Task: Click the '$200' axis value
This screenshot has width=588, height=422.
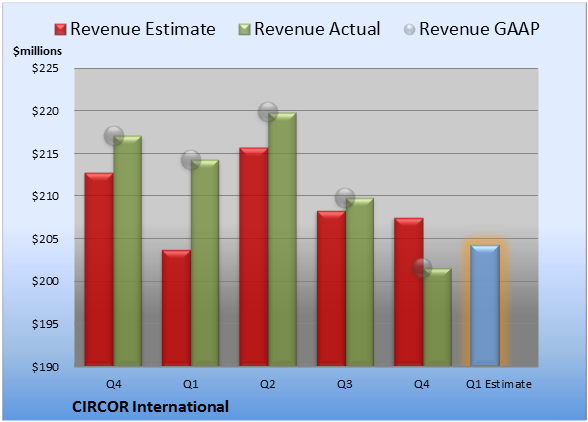Action: click(45, 281)
